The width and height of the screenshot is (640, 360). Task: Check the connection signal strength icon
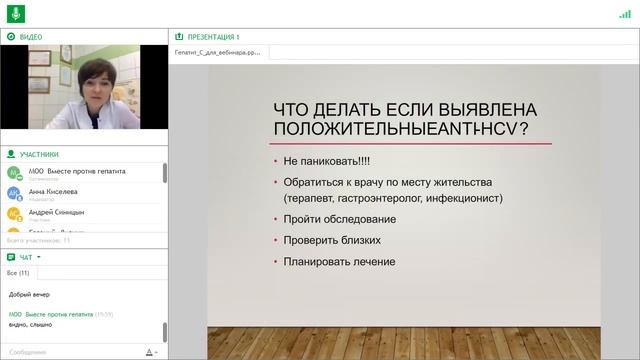click(x=625, y=14)
